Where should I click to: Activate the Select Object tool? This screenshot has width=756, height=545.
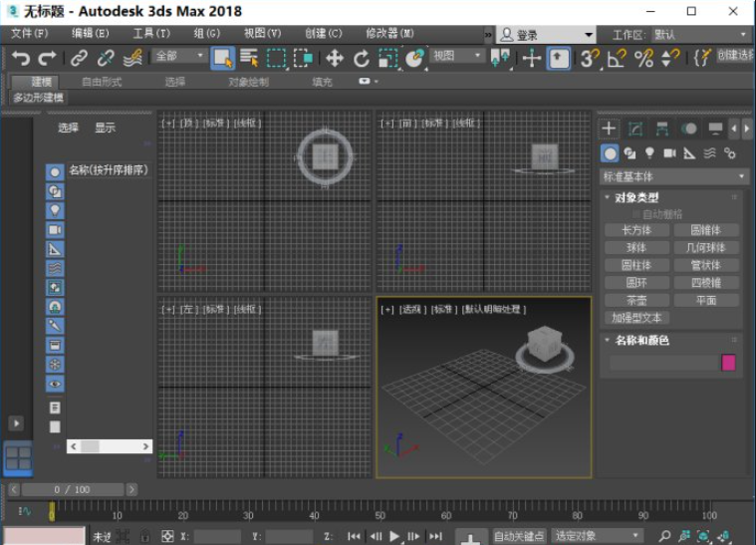coord(223,59)
